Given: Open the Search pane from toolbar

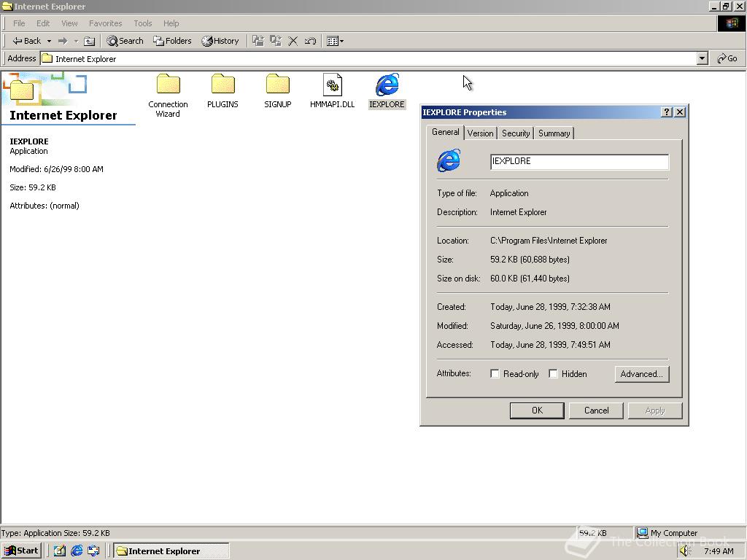Looking at the screenshot, I should [x=125, y=41].
